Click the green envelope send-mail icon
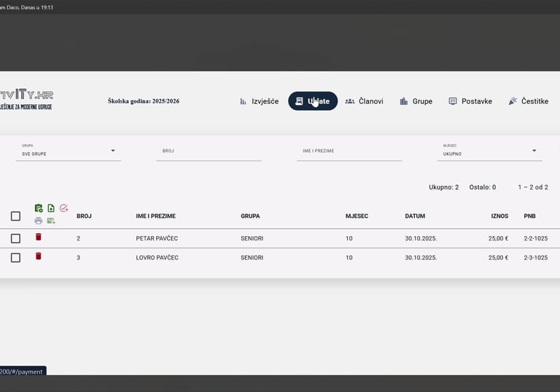560x392 pixels. click(51, 221)
